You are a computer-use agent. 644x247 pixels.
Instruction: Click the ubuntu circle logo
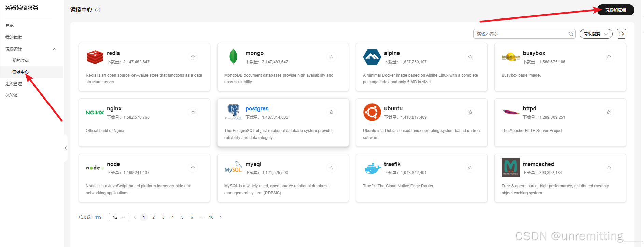pyautogui.click(x=372, y=112)
